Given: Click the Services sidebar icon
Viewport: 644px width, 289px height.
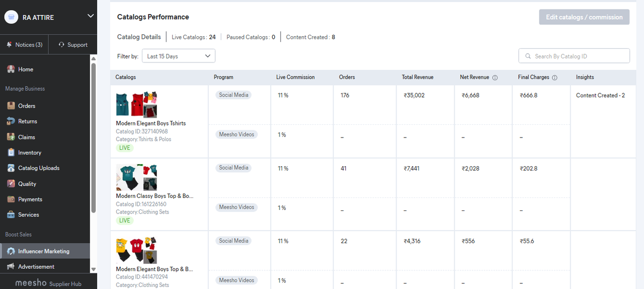Looking at the screenshot, I should point(11,215).
